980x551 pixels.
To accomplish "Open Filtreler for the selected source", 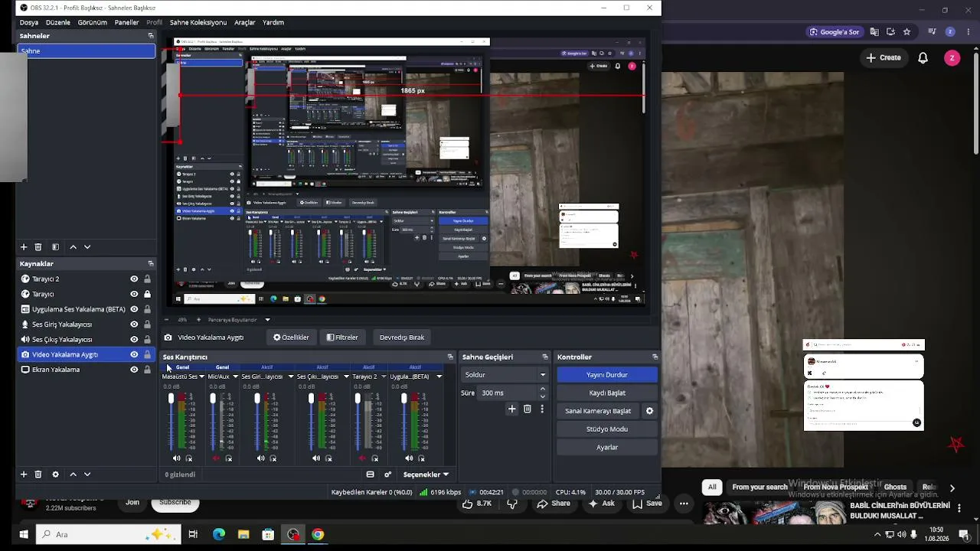I will click(342, 337).
